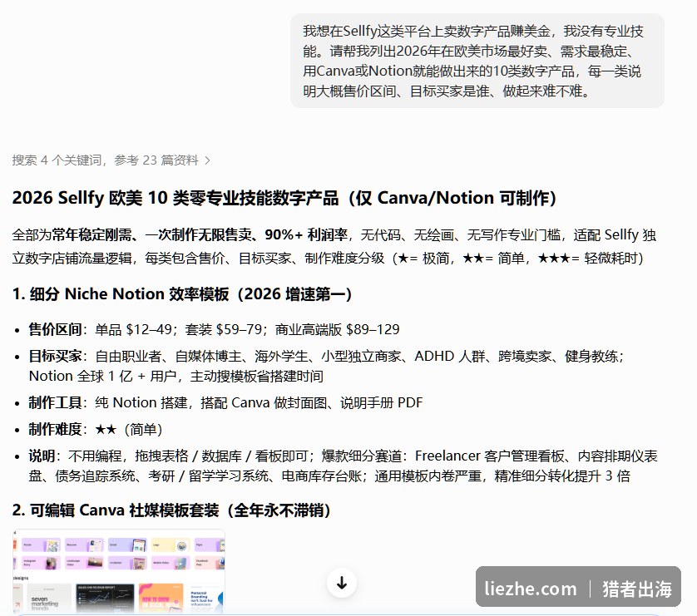This screenshot has height=616, width=697.
Task: Click the scroll-to-bottom arrow button
Action: 341,583
